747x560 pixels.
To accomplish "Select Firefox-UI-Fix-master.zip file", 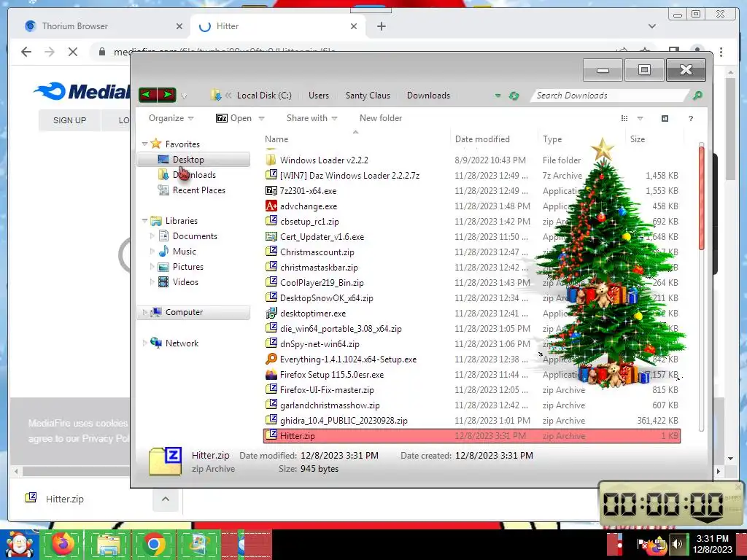I will pos(327,390).
